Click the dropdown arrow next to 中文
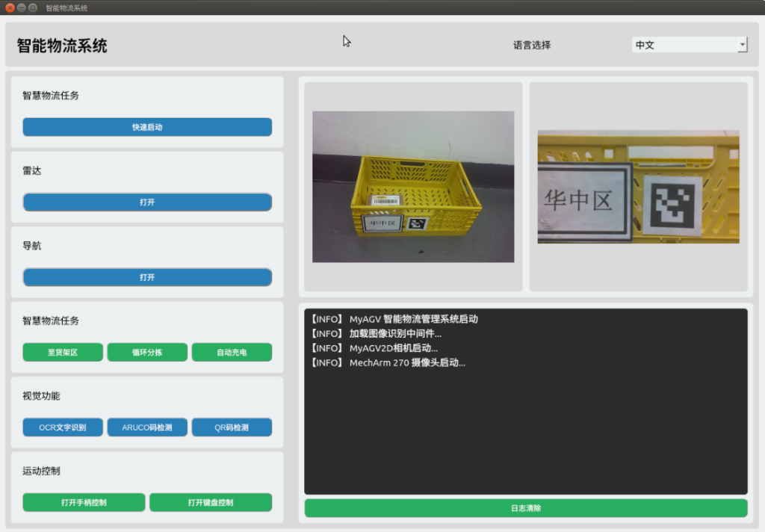 pyautogui.click(x=742, y=45)
